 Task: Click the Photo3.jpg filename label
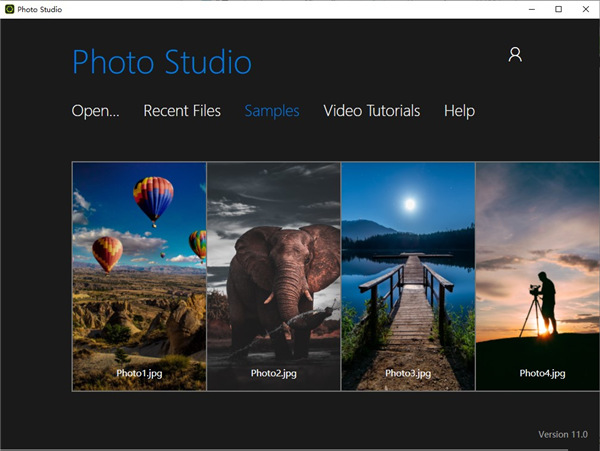coord(408,373)
